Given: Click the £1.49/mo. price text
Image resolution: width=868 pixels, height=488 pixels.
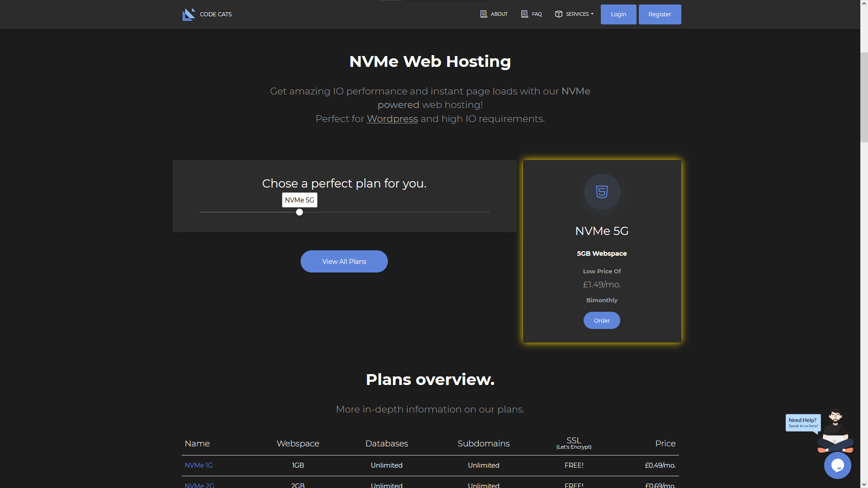Looking at the screenshot, I should (602, 285).
